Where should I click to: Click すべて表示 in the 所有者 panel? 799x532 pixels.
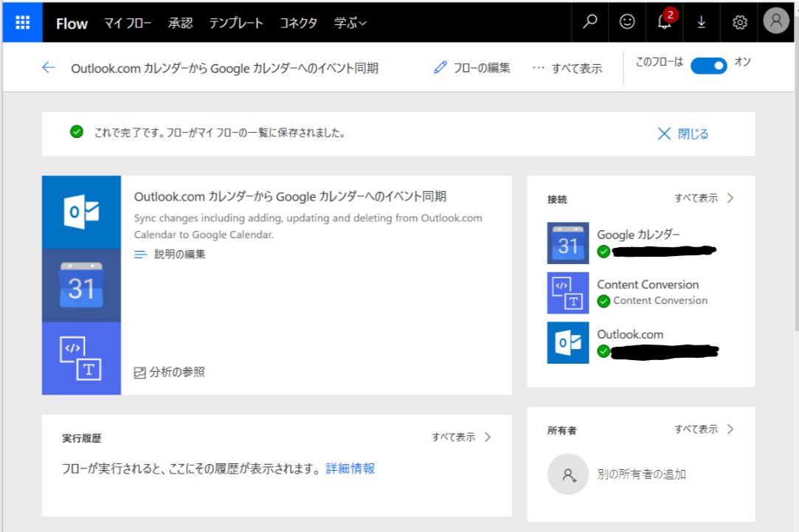(x=696, y=429)
